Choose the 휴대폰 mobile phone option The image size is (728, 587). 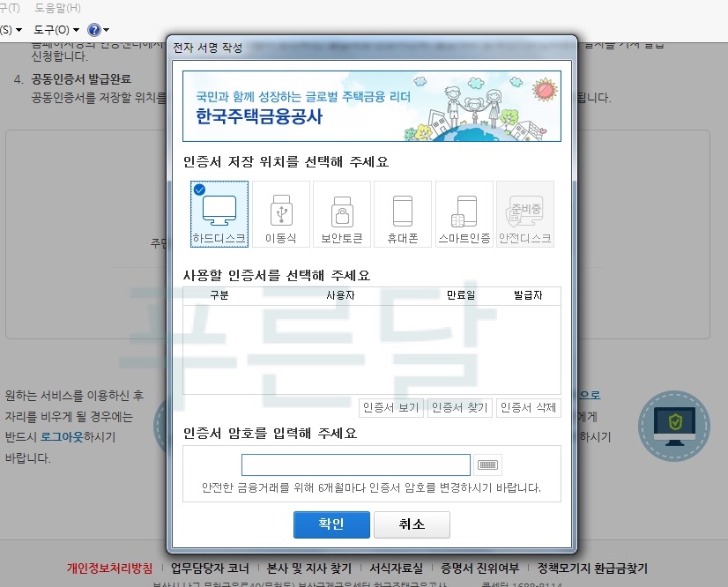tap(403, 214)
